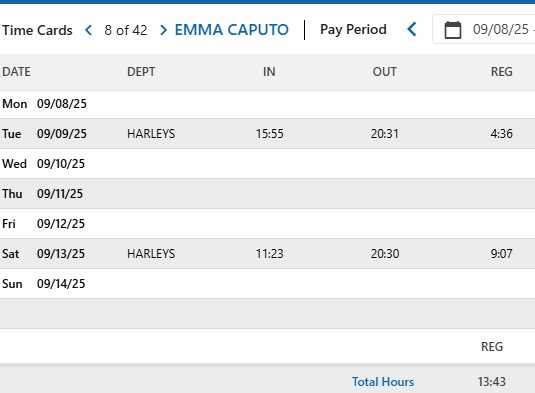
Task: Click the IN column header
Action: [269, 72]
